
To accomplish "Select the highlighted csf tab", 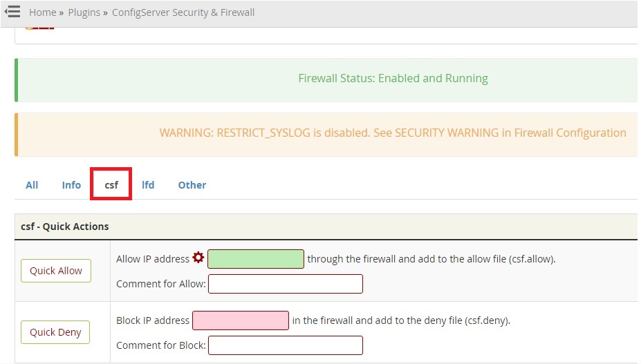I will click(x=111, y=185).
